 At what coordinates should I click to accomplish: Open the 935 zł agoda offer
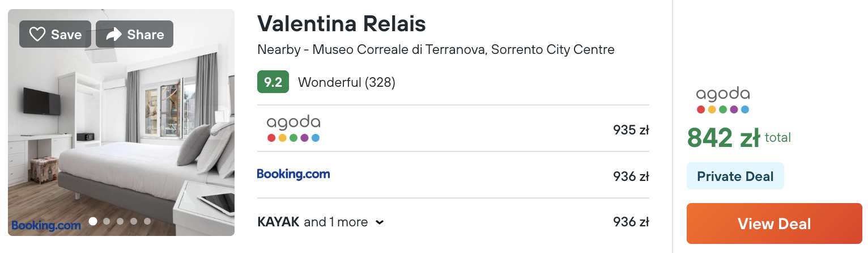(453, 129)
